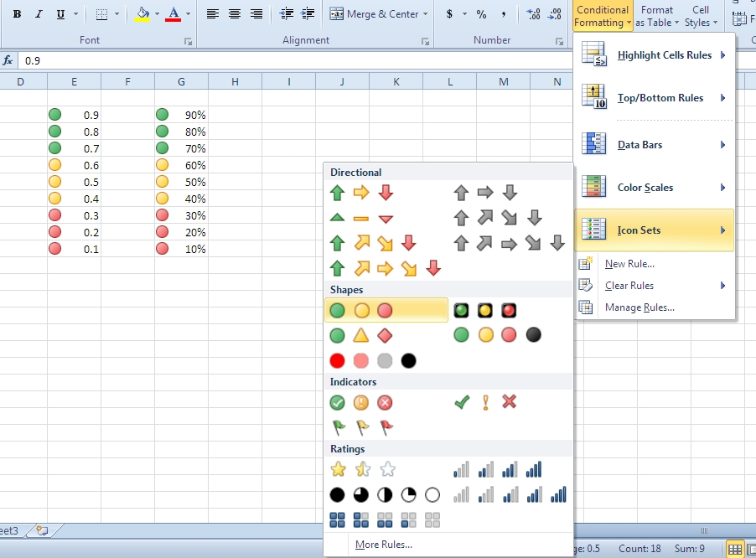Choose New Rule... option
The width and height of the screenshot is (756, 558).
629,264
